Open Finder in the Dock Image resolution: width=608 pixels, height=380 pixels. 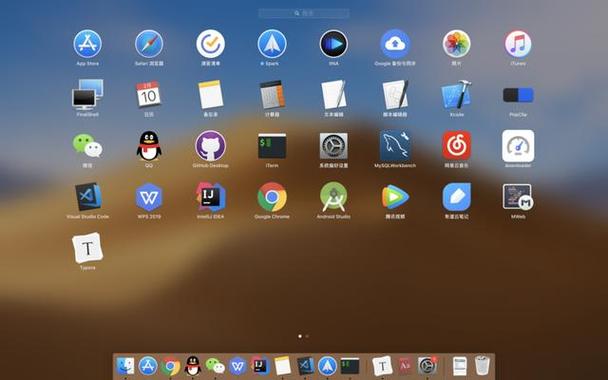pos(125,366)
